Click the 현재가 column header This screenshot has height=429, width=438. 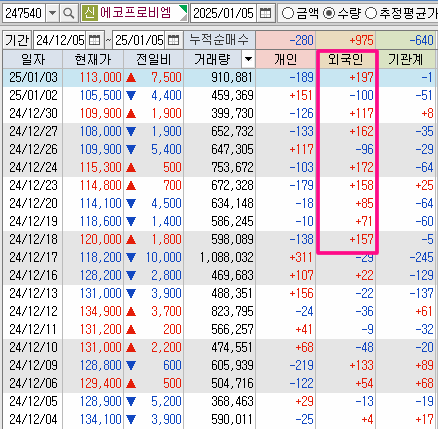pos(93,59)
